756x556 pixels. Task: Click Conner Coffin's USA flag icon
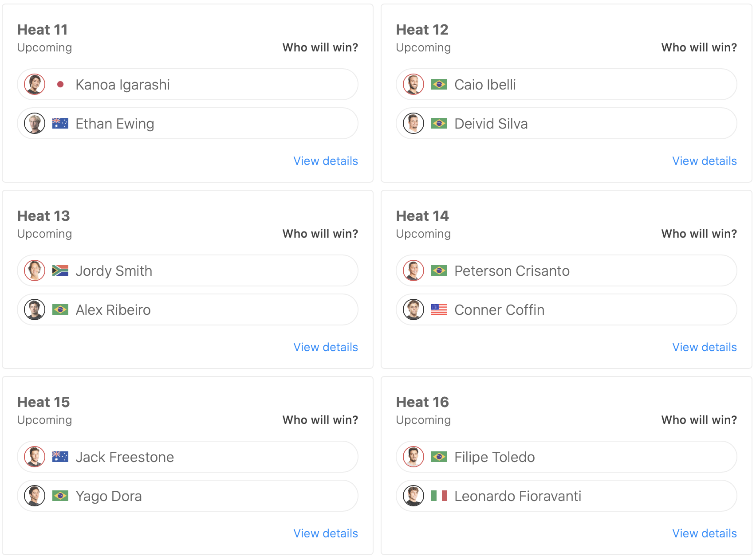[x=439, y=309]
